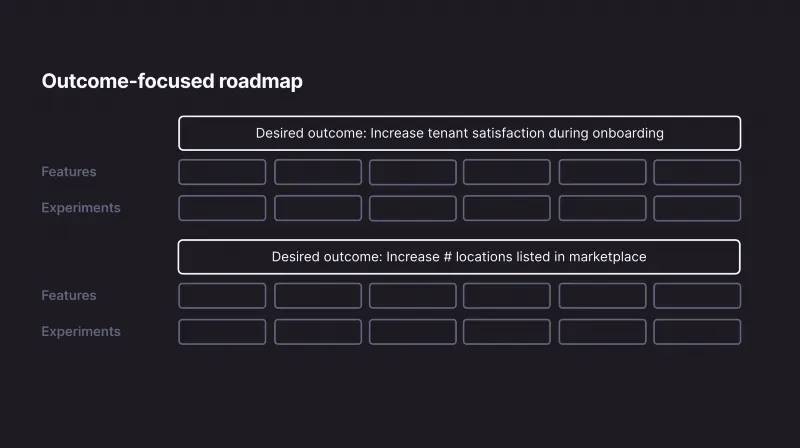800x448 pixels.
Task: Click the Experiments label under marketplace outcome
Action: pyautogui.click(x=81, y=332)
